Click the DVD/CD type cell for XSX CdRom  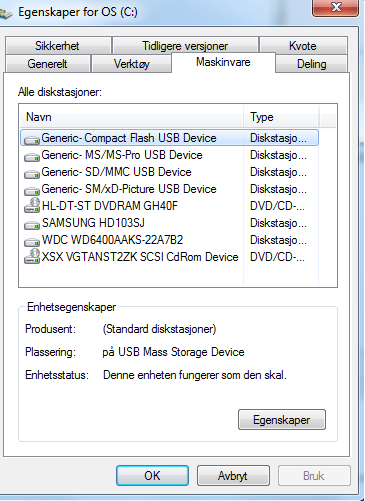point(277,257)
